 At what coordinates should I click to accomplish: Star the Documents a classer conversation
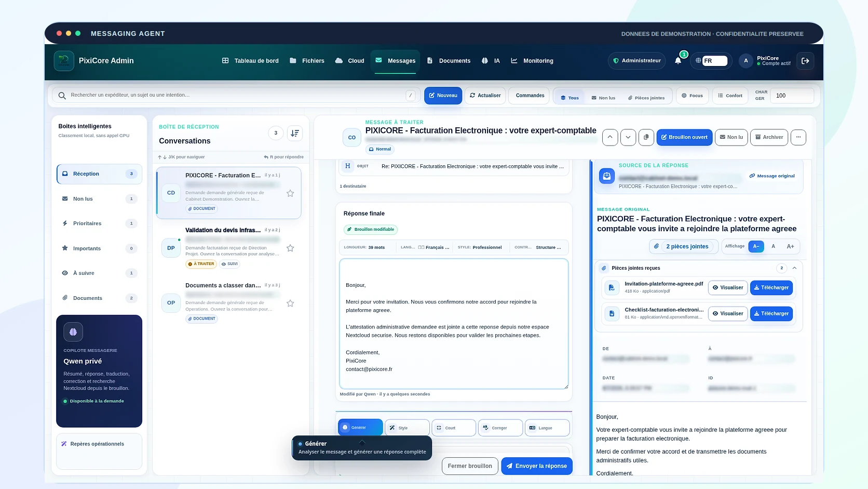(x=290, y=303)
